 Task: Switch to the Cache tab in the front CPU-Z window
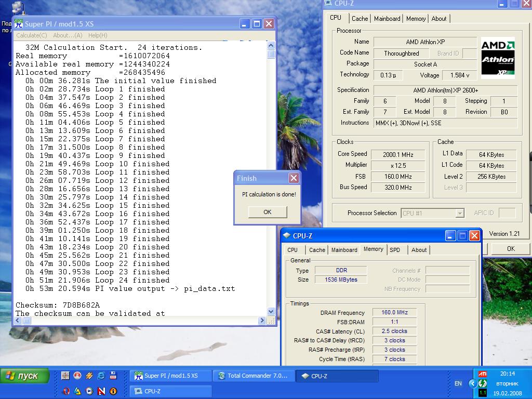(317, 250)
